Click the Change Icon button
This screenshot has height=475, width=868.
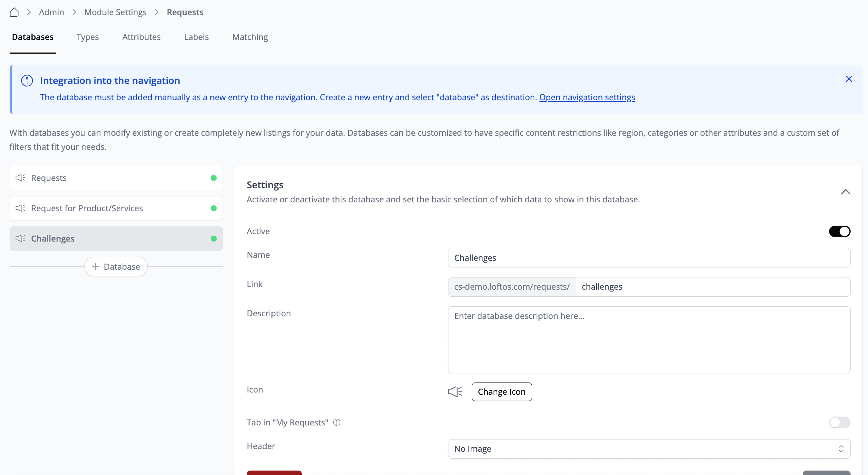[x=501, y=392]
